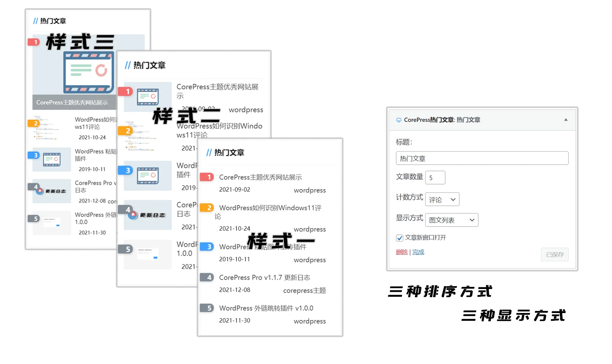
Task: Click wordpress tag beside date 2021-11-30
Action: [310, 321]
